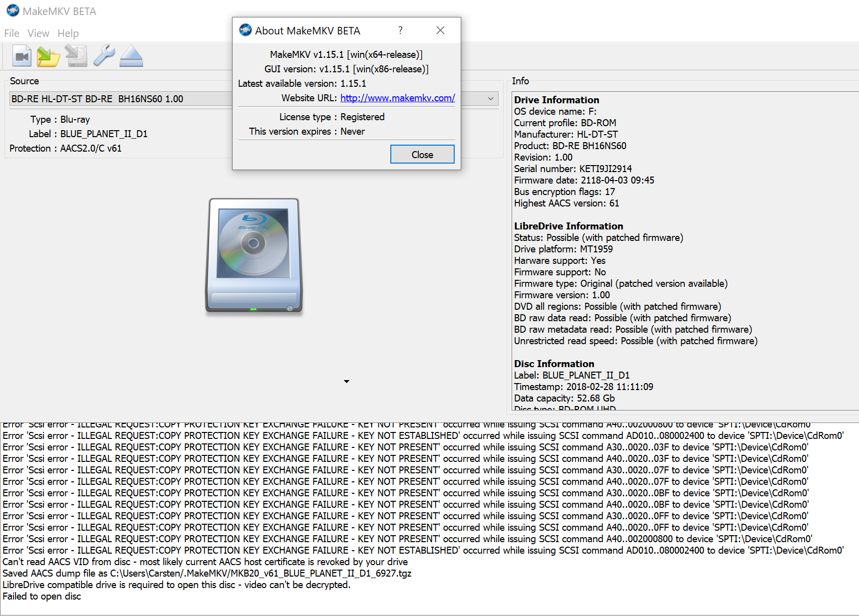Click the small down arrow below drive image
The height and width of the screenshot is (616, 859).
pos(346,382)
